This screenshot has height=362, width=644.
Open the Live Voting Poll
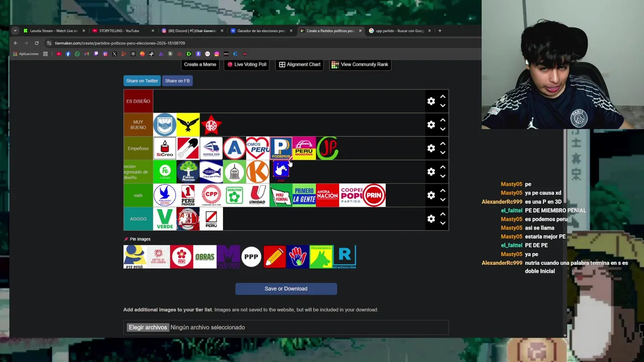247,64
